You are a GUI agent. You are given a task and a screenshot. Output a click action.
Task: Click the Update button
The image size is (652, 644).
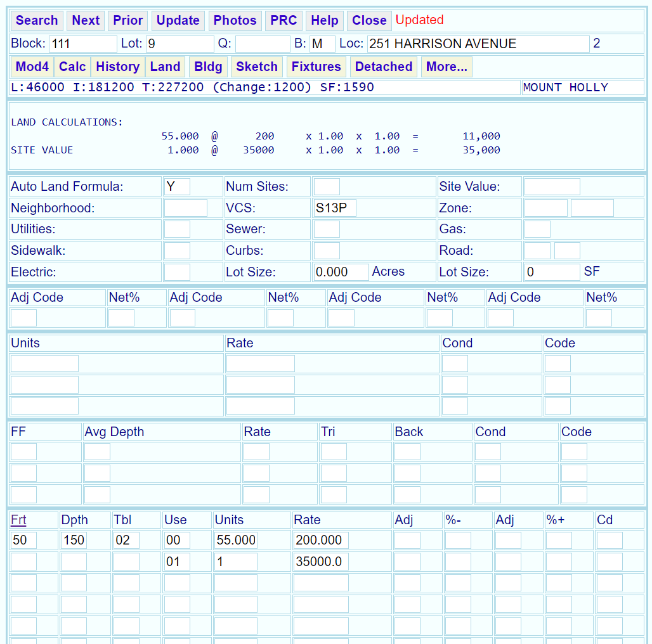click(178, 20)
